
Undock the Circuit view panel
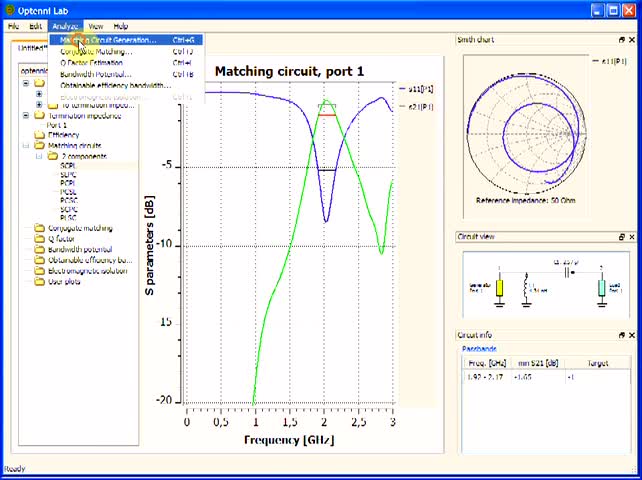pyautogui.click(x=622, y=237)
